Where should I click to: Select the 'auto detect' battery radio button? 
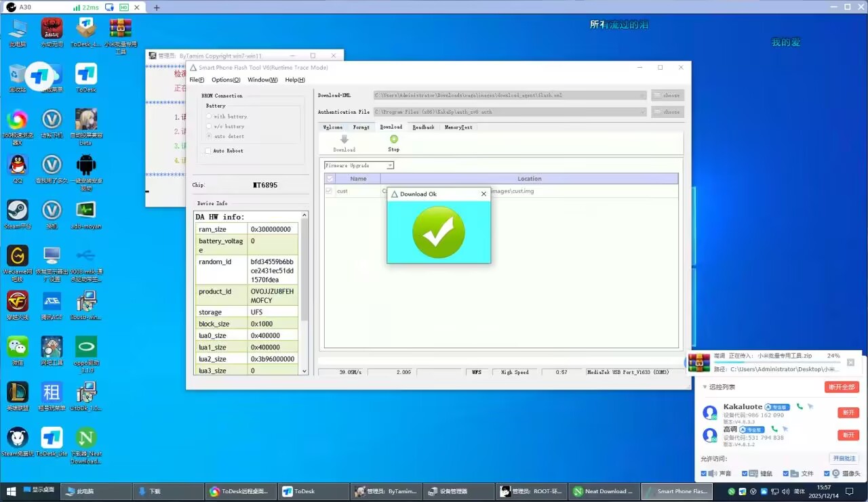208,136
